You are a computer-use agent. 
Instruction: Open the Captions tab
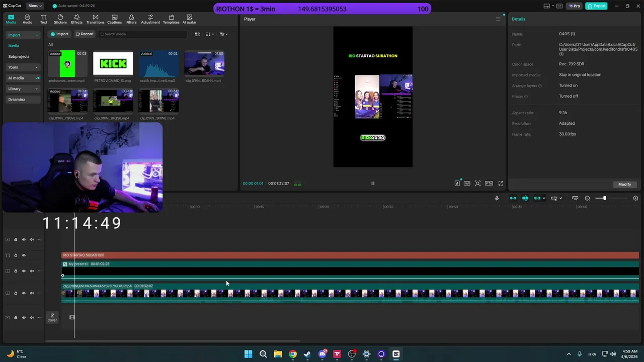(x=114, y=19)
